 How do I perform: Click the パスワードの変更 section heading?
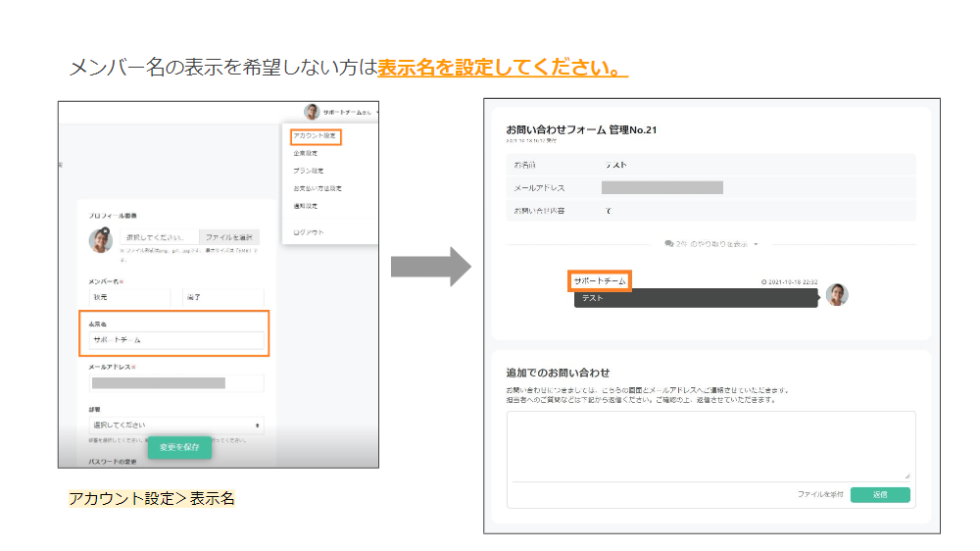pos(113,462)
